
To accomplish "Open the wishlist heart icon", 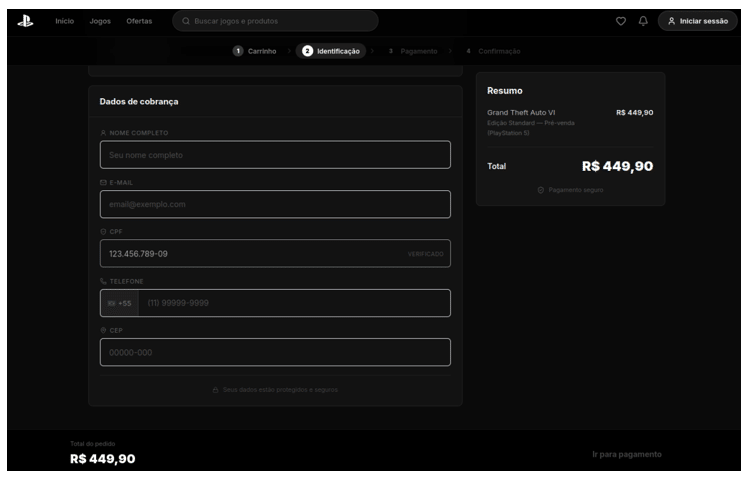I will tap(621, 21).
